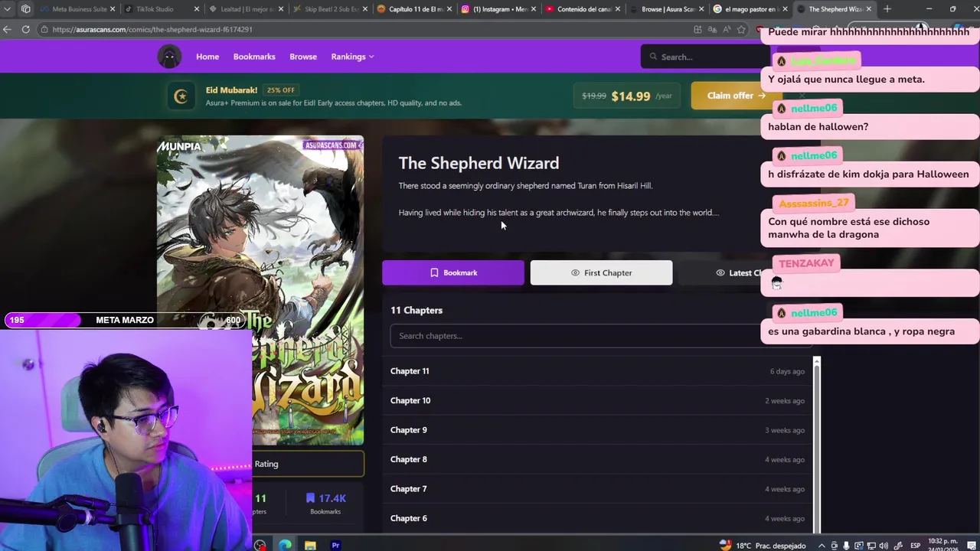This screenshot has width=980, height=551.
Task: Open the Bookmarks nav link
Action: (x=254, y=57)
